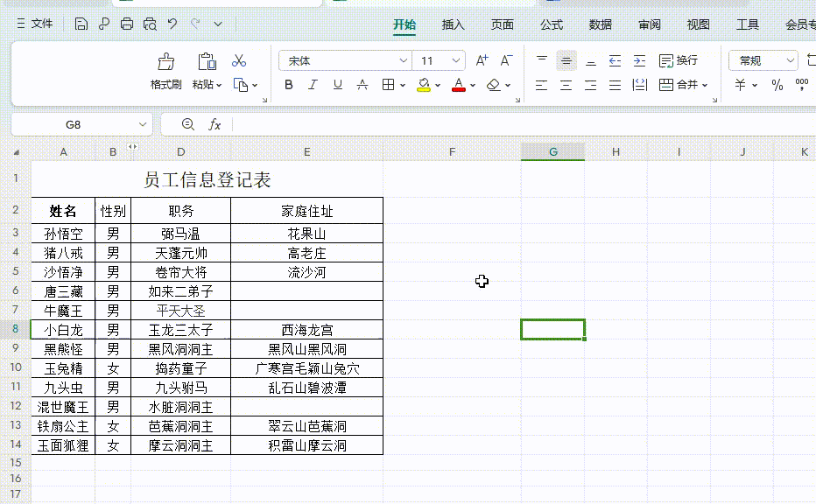Expand the Name Box dropdown arrow
Viewport: 816px width, 504px height.
click(x=142, y=124)
